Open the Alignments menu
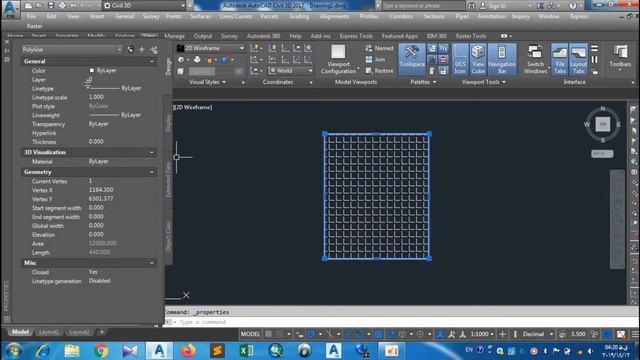This screenshot has width=640, height=360. click(x=334, y=16)
